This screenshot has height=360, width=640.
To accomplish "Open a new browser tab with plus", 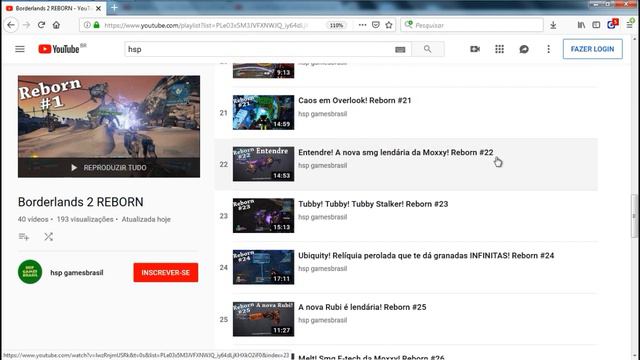I will 114,8.
